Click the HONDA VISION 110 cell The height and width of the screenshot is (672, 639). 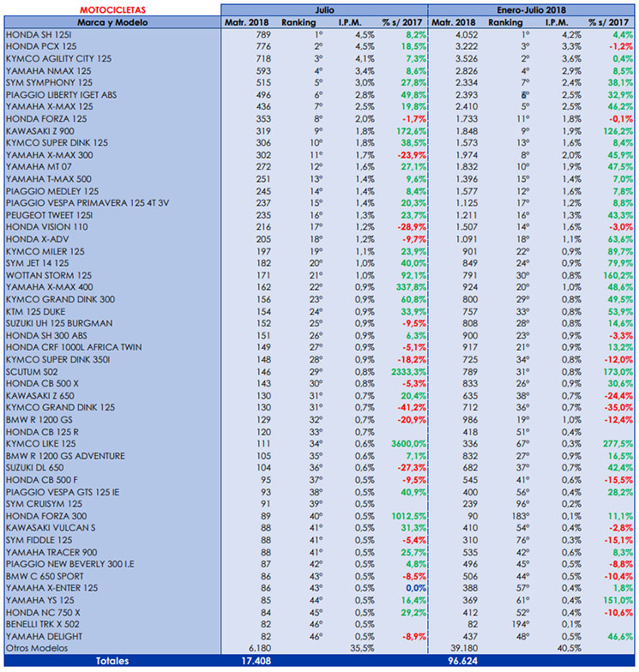click(46, 226)
